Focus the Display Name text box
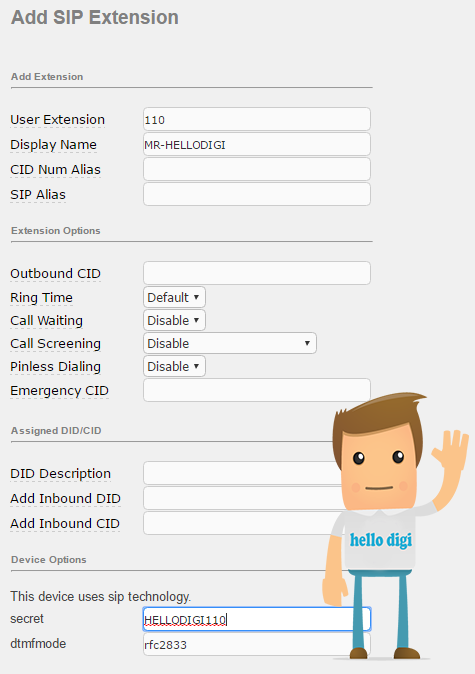Screen dimensions: 475x674 (257, 144)
